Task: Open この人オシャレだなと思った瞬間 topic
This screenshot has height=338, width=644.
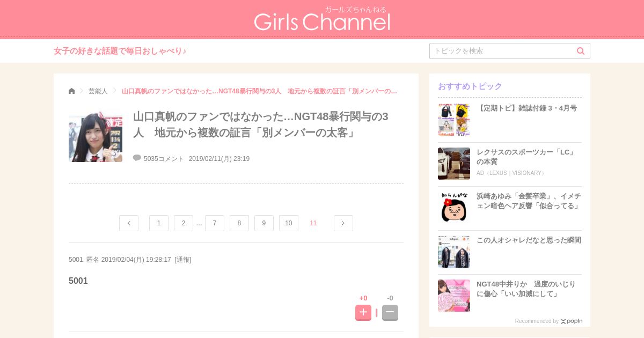Action: 529,240
